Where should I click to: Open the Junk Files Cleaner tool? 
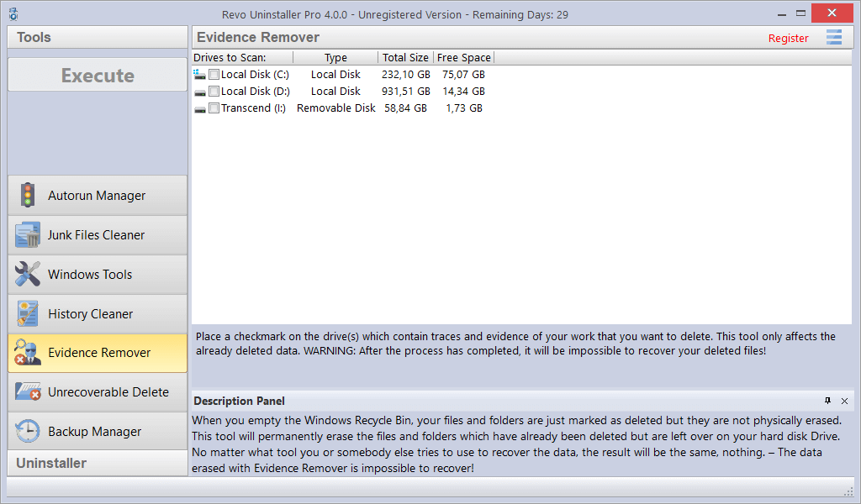coord(98,234)
